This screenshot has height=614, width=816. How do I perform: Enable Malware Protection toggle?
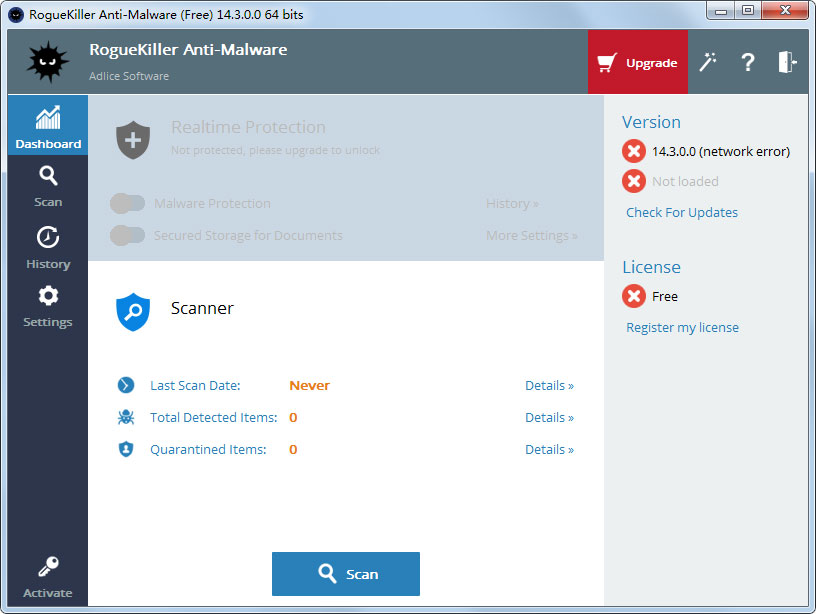point(127,203)
